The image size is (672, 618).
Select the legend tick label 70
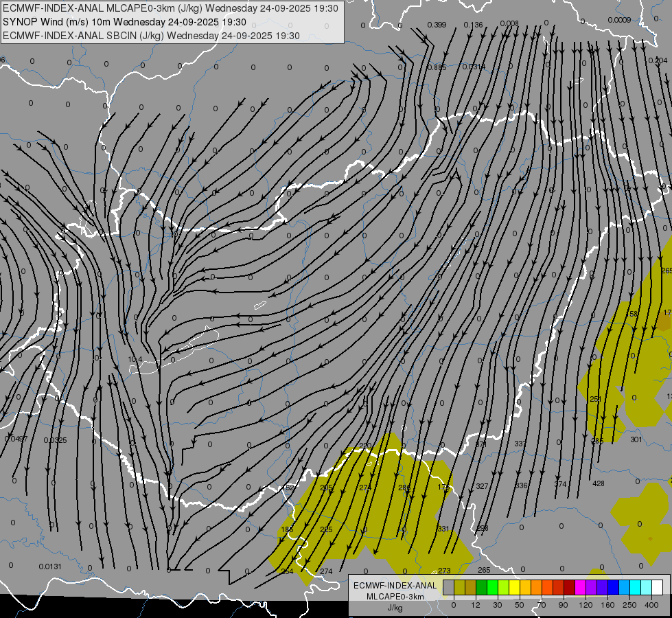tap(542, 605)
